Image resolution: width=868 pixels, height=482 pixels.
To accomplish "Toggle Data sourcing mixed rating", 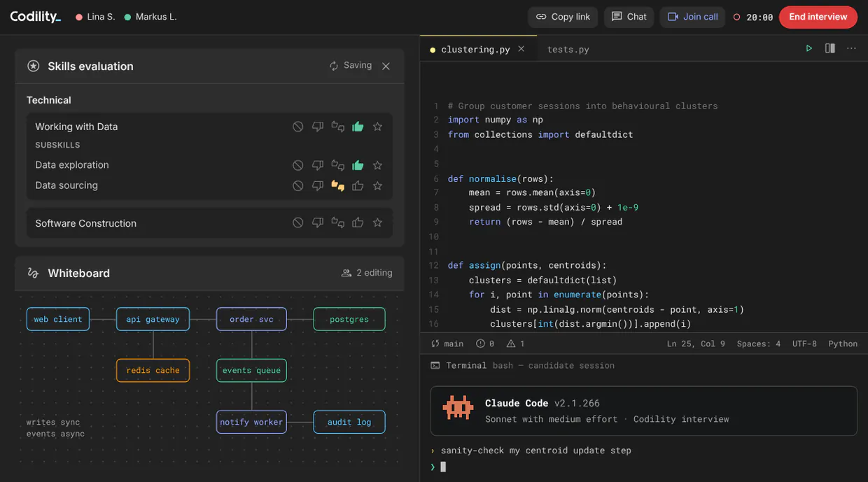I will pos(338,185).
